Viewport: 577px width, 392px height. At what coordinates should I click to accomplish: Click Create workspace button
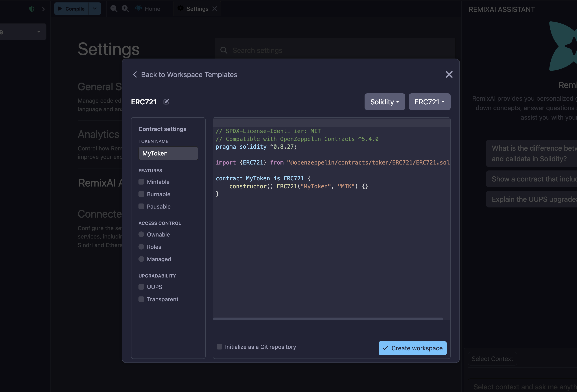[x=412, y=348]
